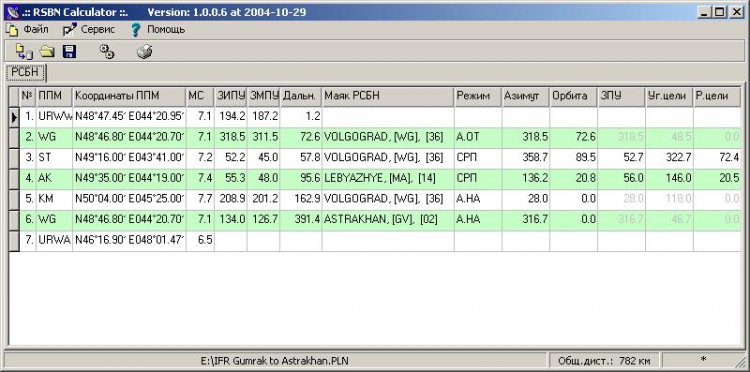Click coordinates N50°04.00' E045°25.00'
750x372 pixels.
click(129, 199)
